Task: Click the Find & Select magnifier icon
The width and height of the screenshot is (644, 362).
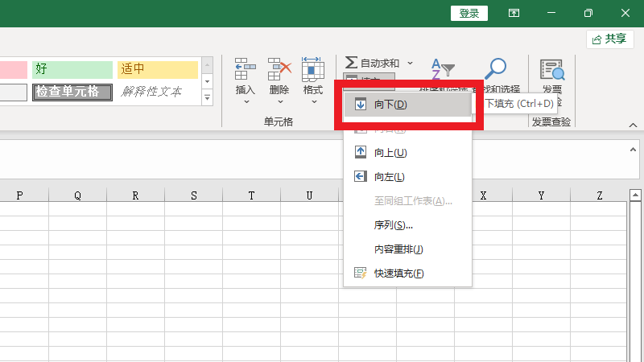Action: [497, 69]
